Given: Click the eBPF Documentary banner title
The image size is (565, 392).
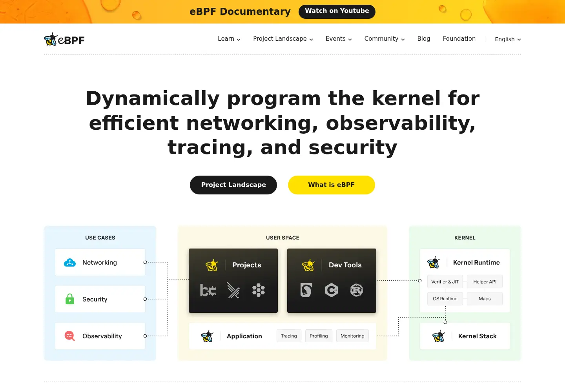Looking at the screenshot, I should coord(240,11).
